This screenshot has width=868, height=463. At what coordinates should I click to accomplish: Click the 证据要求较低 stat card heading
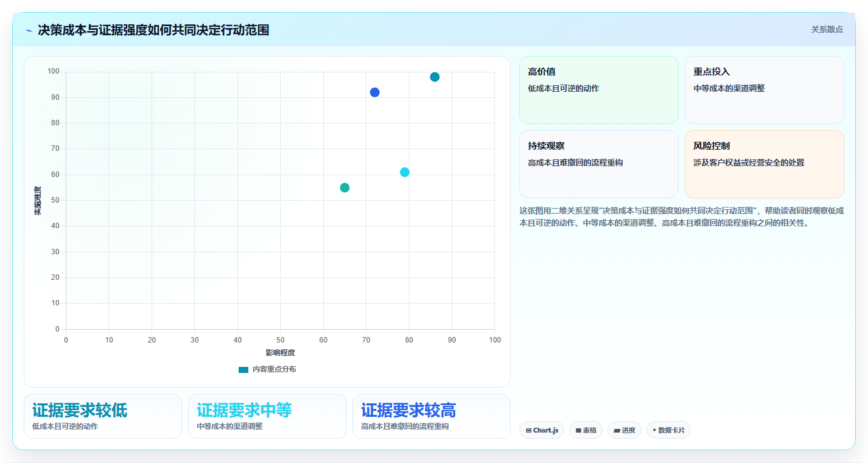tap(80, 410)
